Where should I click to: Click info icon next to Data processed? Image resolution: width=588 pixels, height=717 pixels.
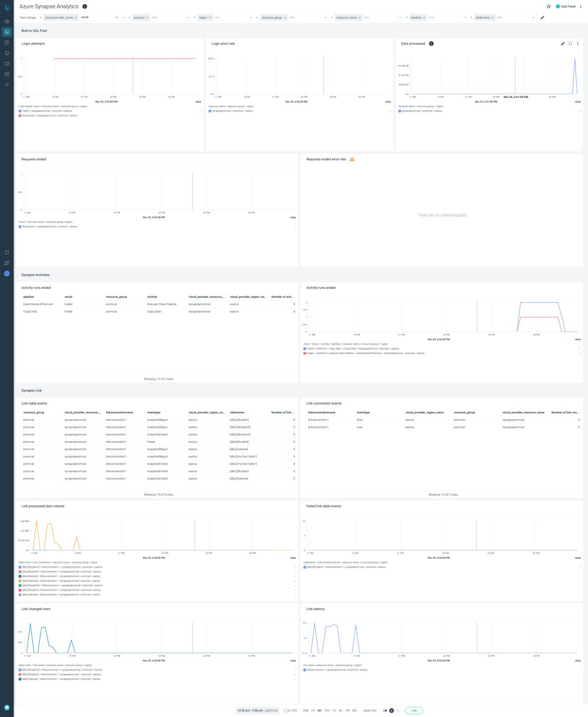431,44
